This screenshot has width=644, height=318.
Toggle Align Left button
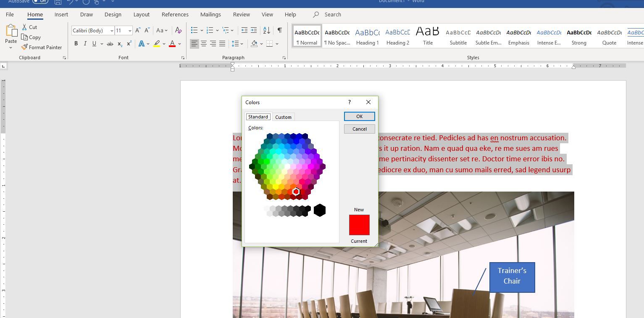(195, 44)
